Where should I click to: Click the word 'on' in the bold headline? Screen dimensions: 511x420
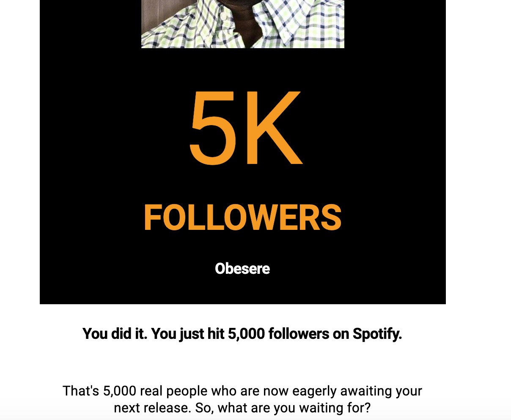tap(341, 334)
